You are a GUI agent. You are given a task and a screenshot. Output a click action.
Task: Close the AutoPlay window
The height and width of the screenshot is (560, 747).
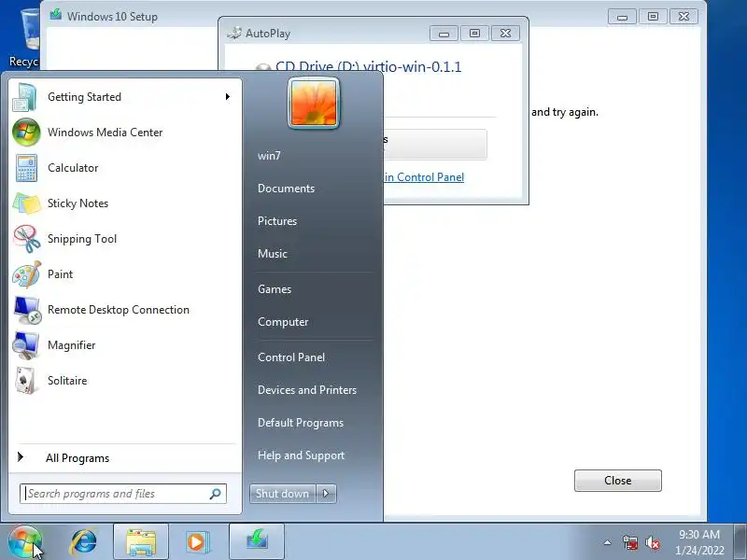pos(505,34)
